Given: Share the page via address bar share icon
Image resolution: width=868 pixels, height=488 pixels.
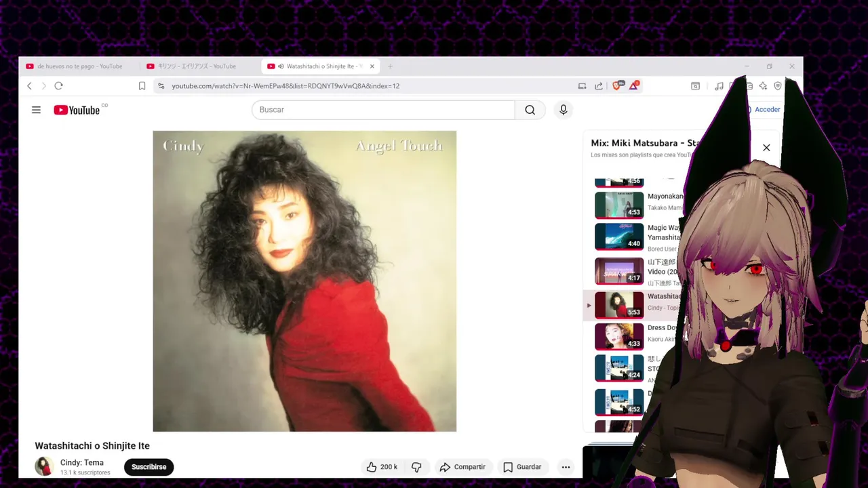Looking at the screenshot, I should pyautogui.click(x=599, y=86).
